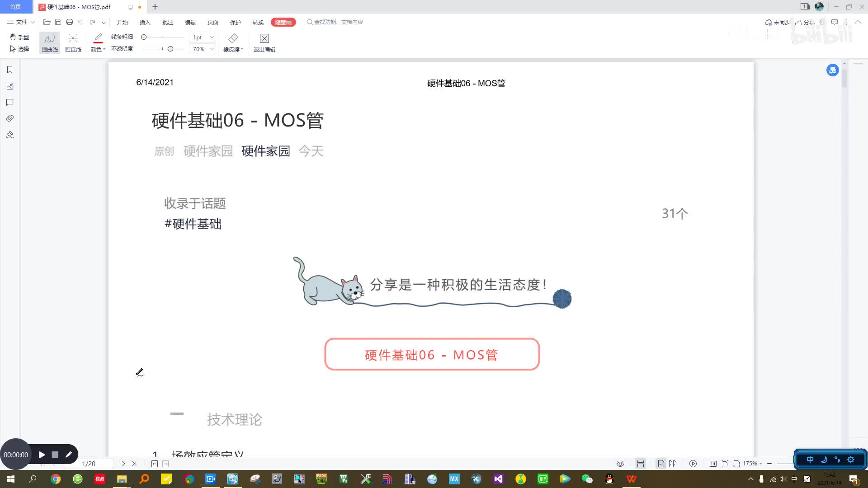Viewport: 868px width, 488px height.
Task: Expand quick access toolbar customize arrow
Action: [104, 22]
